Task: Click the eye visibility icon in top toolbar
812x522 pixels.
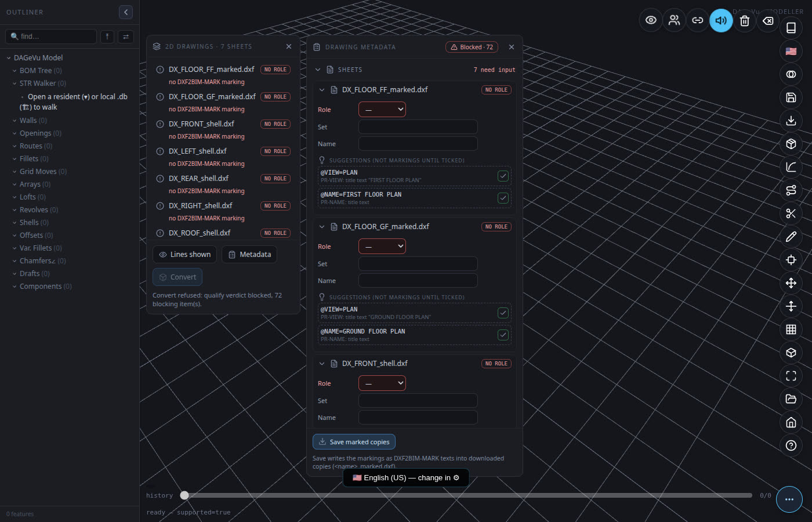Action: pyautogui.click(x=651, y=20)
